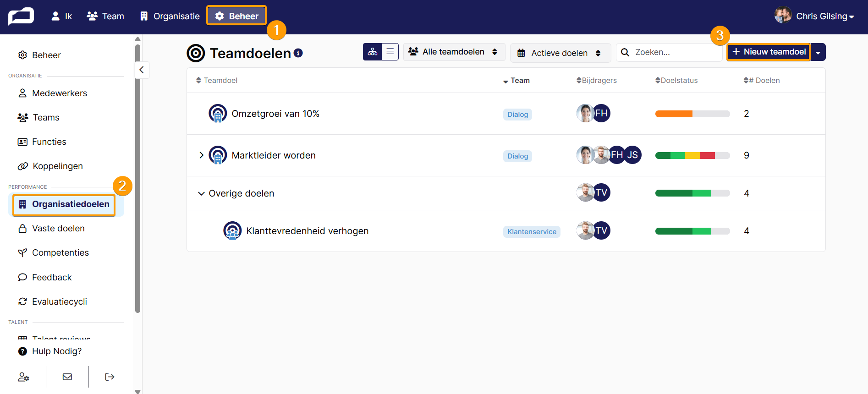Click the Dialog tag on Omzetgroei row
868x394 pixels.
518,115
